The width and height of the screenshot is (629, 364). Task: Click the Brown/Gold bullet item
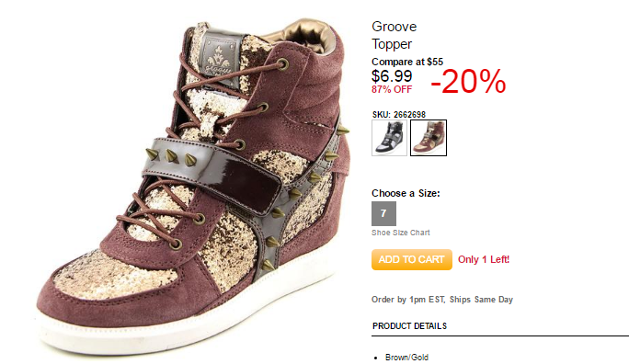[x=406, y=358]
